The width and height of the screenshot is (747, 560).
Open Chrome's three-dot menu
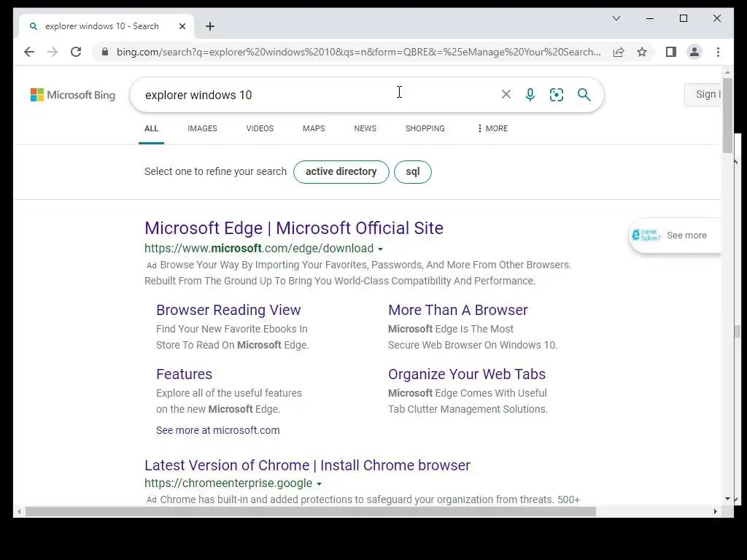coord(718,52)
